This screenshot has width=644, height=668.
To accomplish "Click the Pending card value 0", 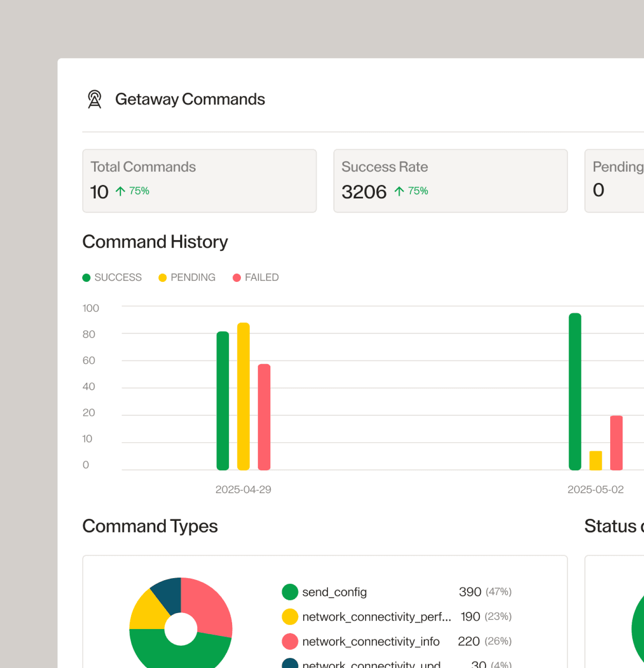I will pos(599,190).
